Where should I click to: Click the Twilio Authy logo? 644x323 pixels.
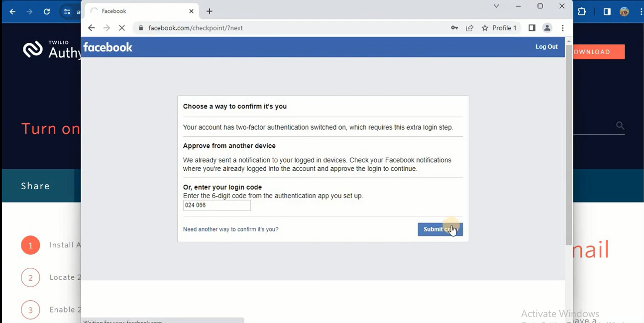51,49
